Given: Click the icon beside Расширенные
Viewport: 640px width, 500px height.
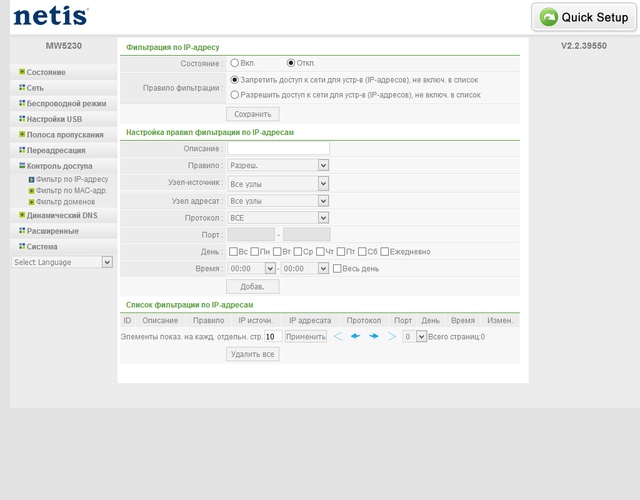Looking at the screenshot, I should pyautogui.click(x=22, y=231).
